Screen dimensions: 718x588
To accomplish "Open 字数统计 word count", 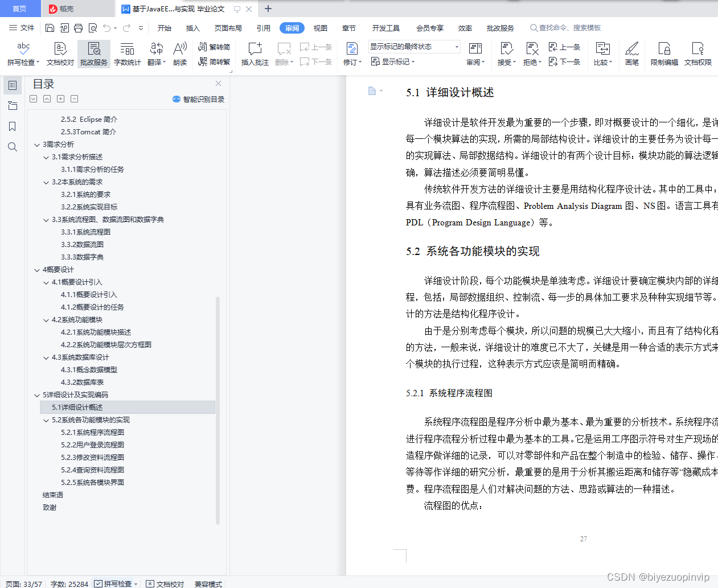I will [x=127, y=54].
